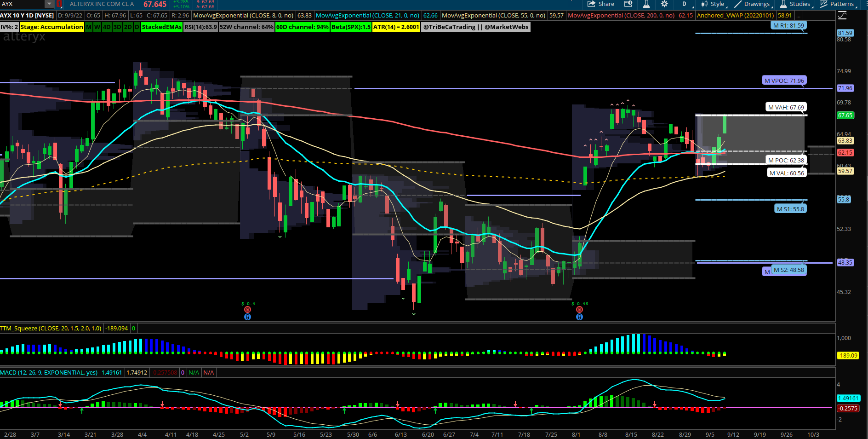Click MovAvgExponential (CLOSE, 8) label
This screenshot has width=868, height=439.
(x=243, y=16)
